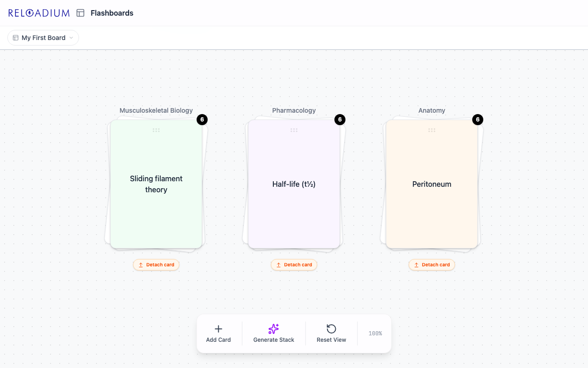Open the Flashboards header title
The height and width of the screenshot is (368, 588).
[112, 13]
